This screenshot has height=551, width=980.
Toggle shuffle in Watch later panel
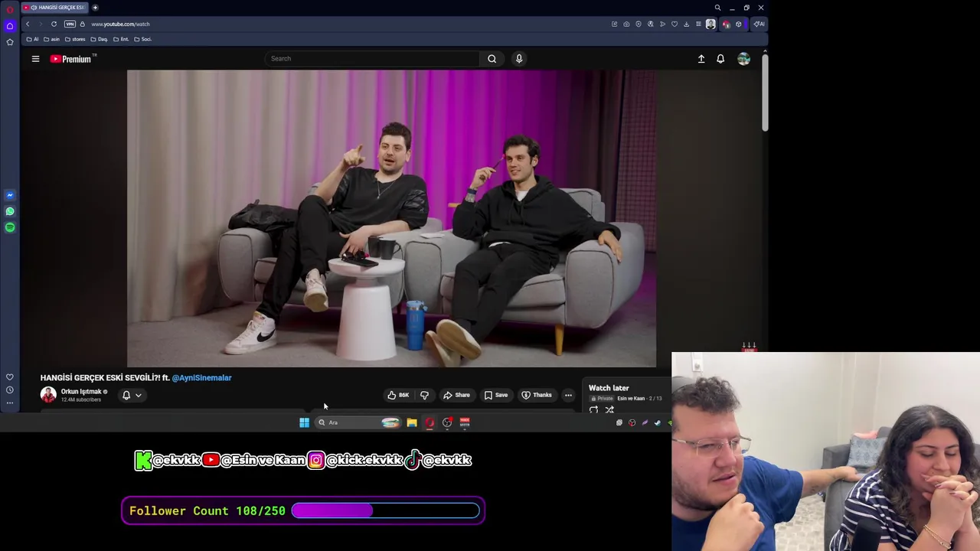pos(609,410)
